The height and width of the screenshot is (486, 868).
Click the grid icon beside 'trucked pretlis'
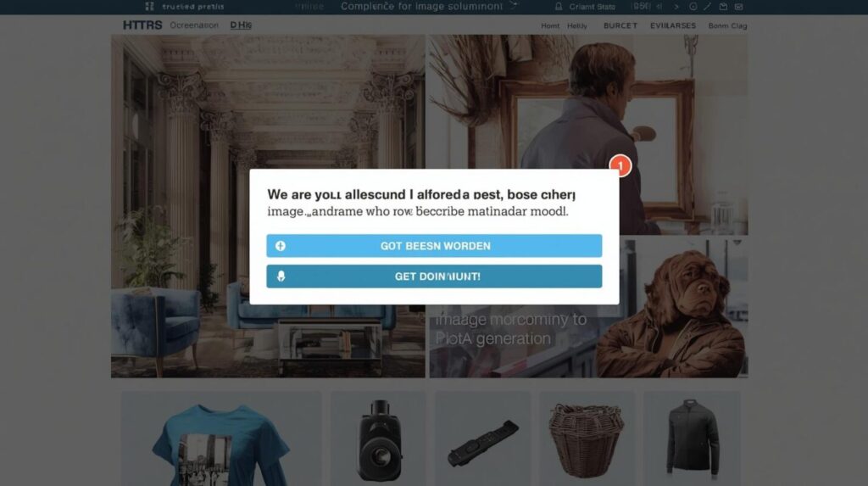(x=149, y=7)
